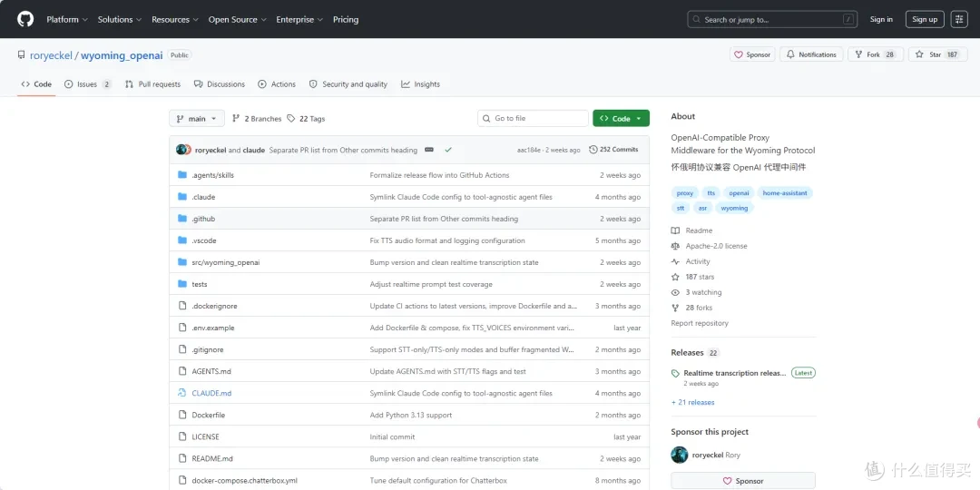The image size is (980, 490).
Task: Click the home-assistant topic tag
Action: 785,193
